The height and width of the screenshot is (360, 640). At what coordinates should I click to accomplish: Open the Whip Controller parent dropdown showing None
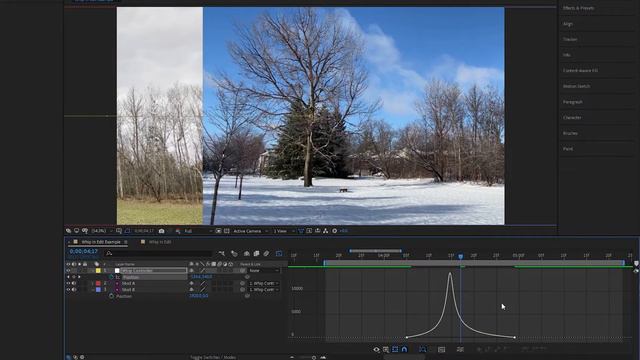[264, 271]
